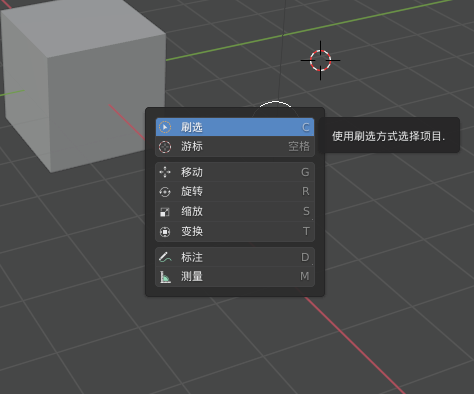
Task: Click the 3D cursor icon beside 游标
Action: (x=165, y=147)
